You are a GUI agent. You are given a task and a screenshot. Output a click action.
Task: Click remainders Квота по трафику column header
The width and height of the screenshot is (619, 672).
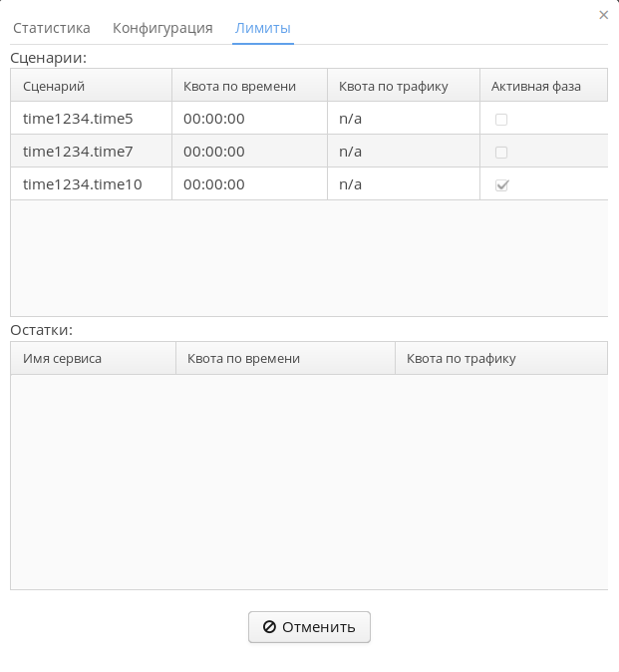[x=500, y=358]
